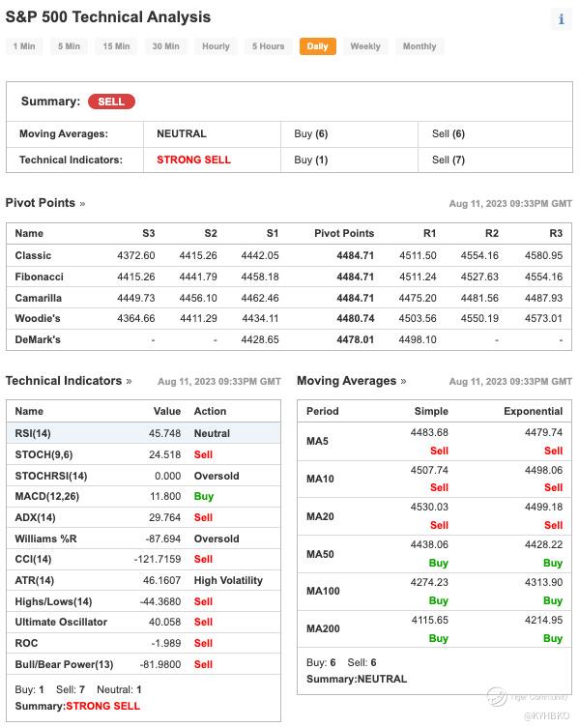Screen dimensions: 579x728
Task: Open the Technical Indicators section link
Action: (x=69, y=381)
